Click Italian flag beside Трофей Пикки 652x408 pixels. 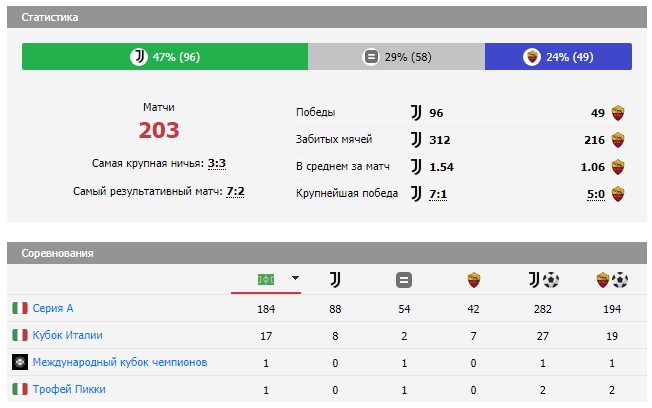20,389
